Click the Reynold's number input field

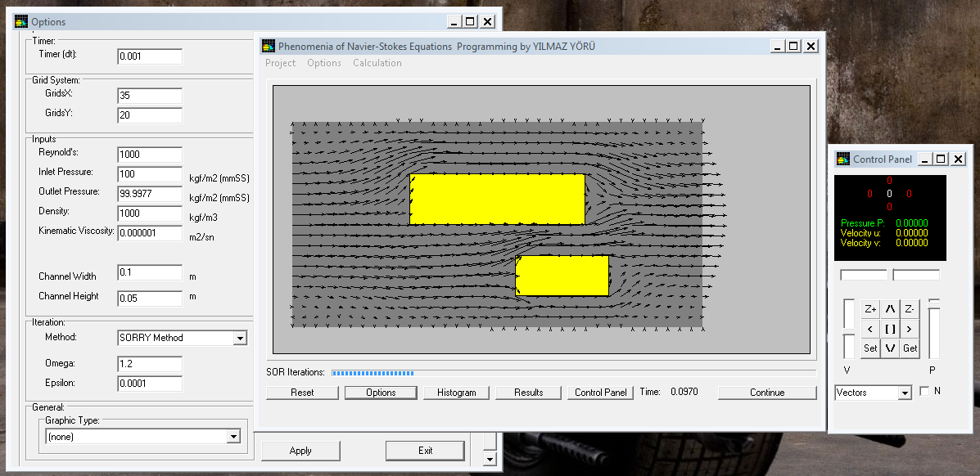coord(150,155)
